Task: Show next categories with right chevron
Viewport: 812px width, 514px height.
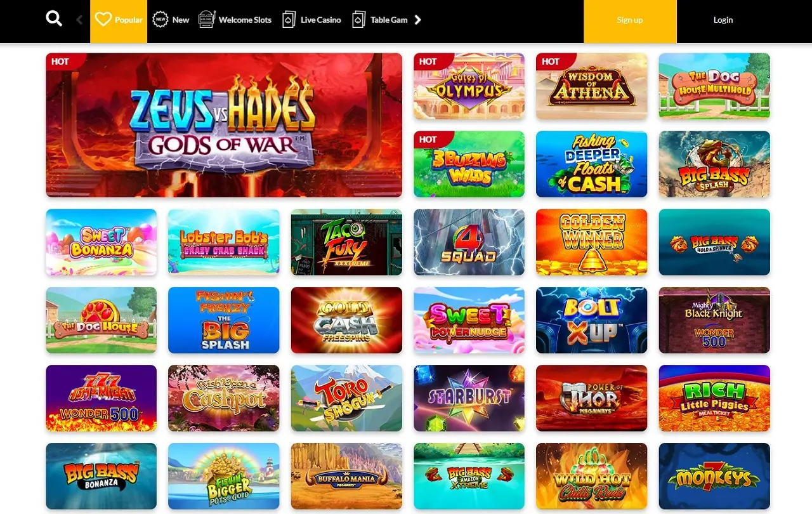Action: pyautogui.click(x=418, y=20)
